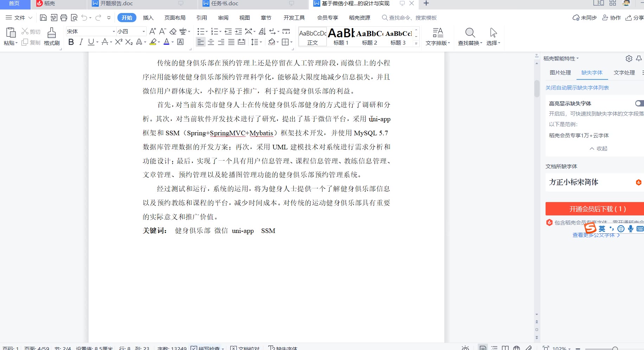Decrease font size with A- icon
The width and height of the screenshot is (644, 350).
(162, 31)
